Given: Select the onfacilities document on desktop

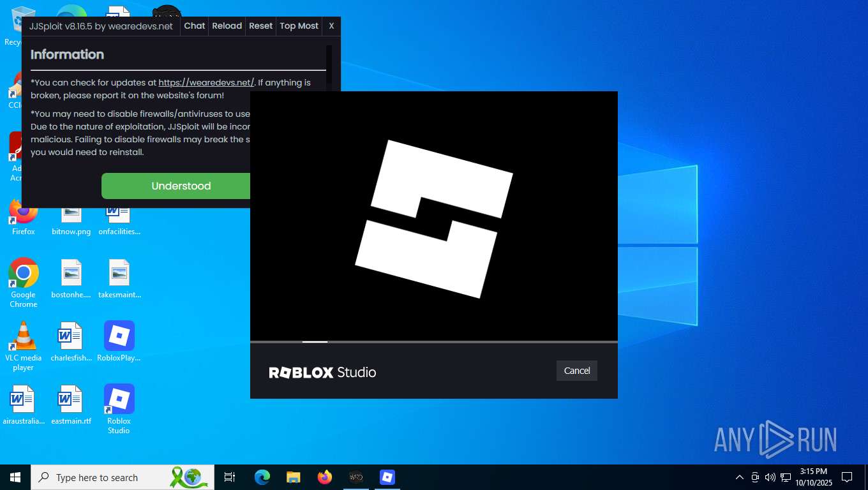Looking at the screenshot, I should pos(119,220).
